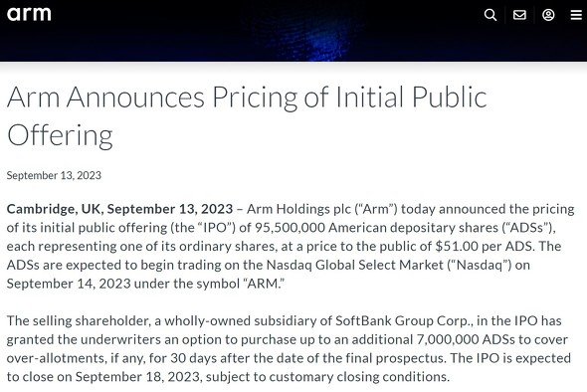Click 'Arm Holdings plc' company name text

(x=298, y=209)
